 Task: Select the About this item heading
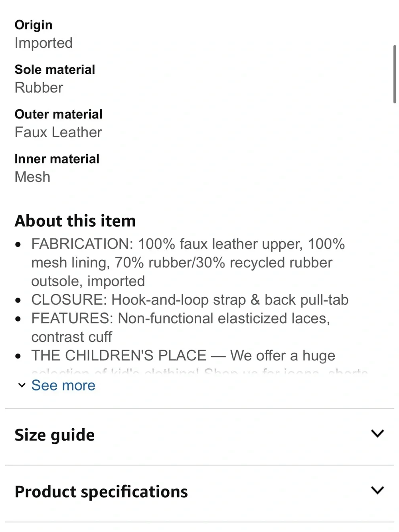pyautogui.click(x=75, y=221)
